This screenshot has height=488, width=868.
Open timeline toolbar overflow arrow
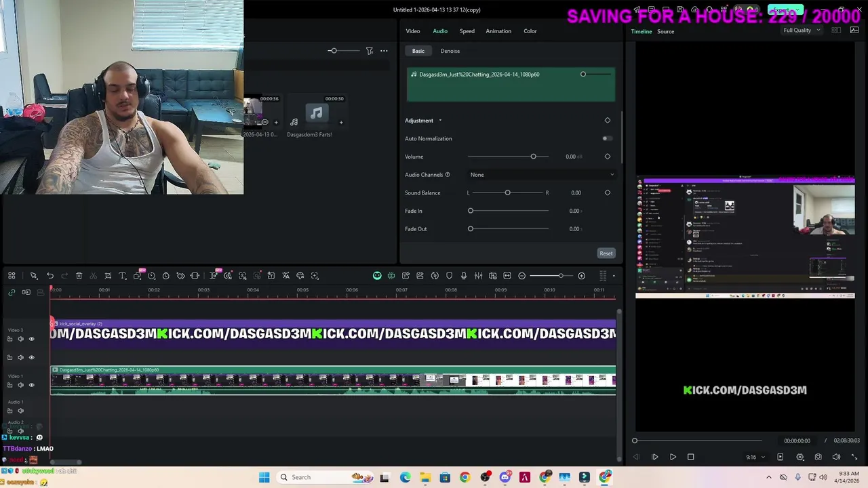614,276
